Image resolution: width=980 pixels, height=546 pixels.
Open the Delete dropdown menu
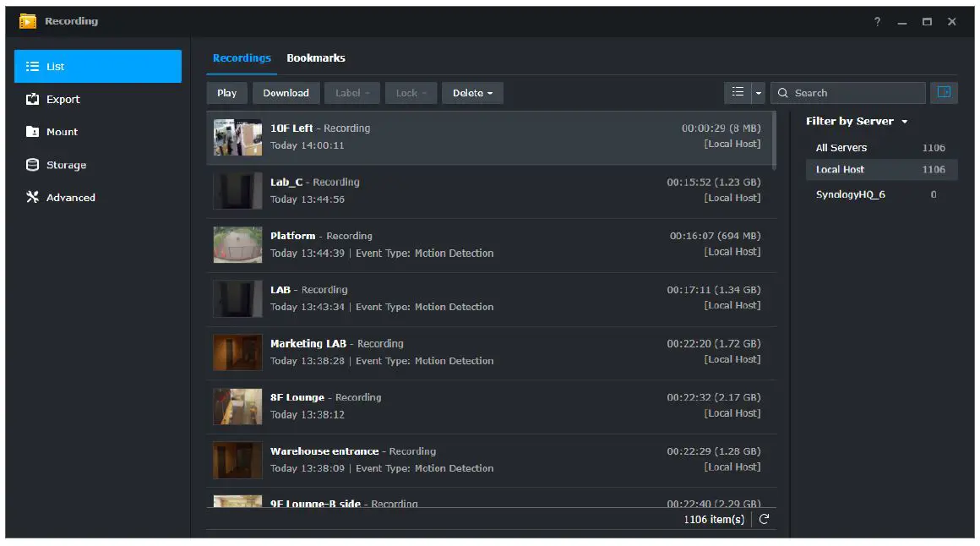click(472, 93)
